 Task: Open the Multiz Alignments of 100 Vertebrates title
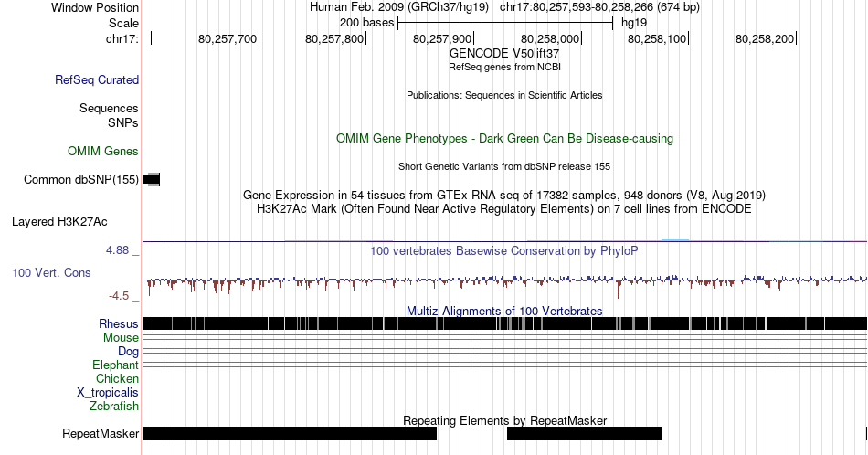click(x=504, y=311)
